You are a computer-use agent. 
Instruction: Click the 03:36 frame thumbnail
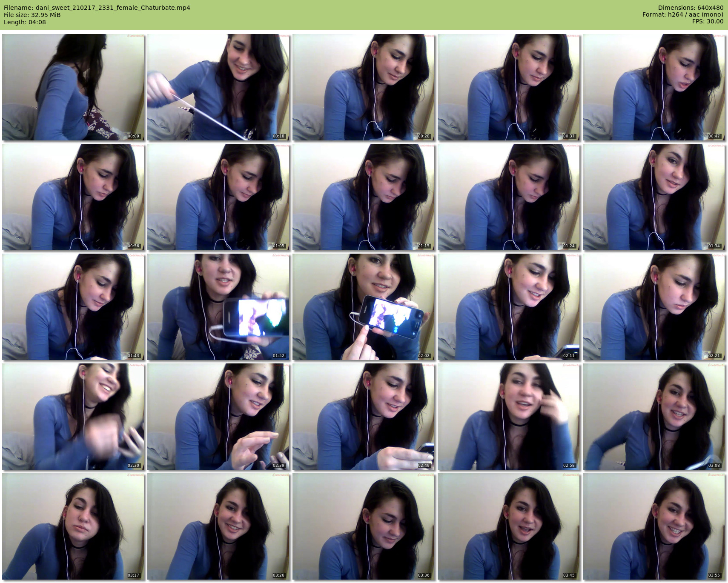pos(364,526)
